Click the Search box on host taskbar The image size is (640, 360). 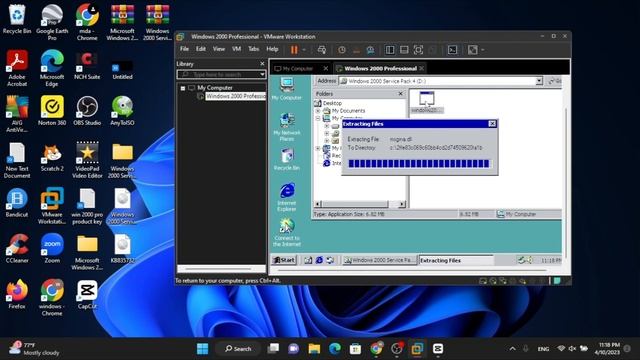(x=238, y=349)
